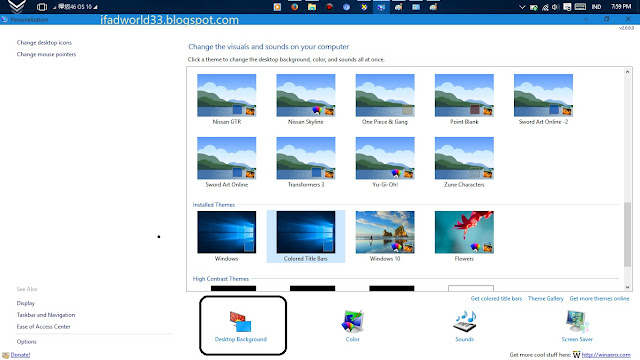Click the volume speaker tray icon
Screen dimensions: 640x360
[x=556, y=7]
